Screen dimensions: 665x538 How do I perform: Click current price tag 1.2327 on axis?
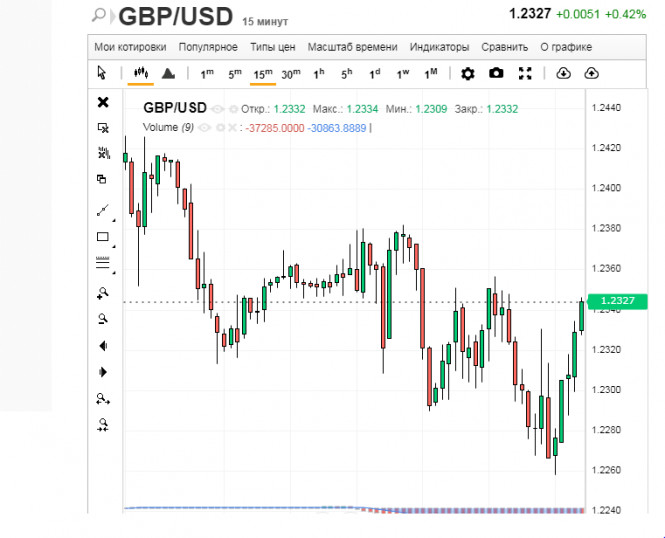pyautogui.click(x=618, y=301)
